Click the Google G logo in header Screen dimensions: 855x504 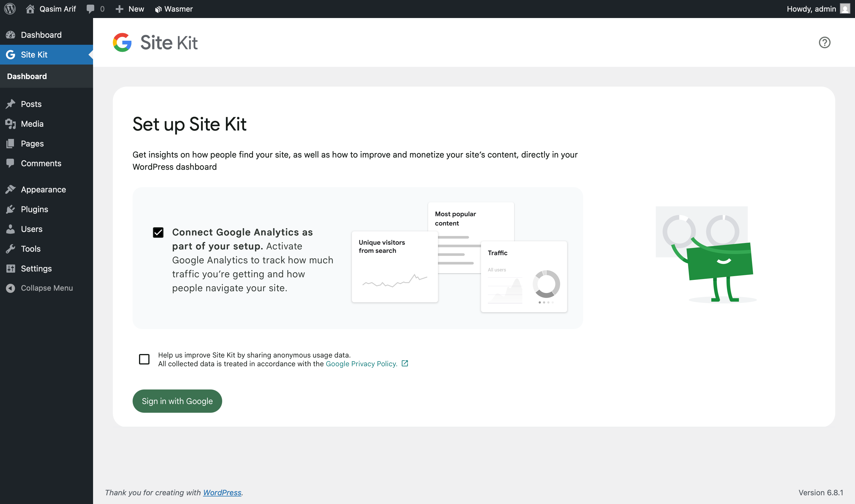122,42
